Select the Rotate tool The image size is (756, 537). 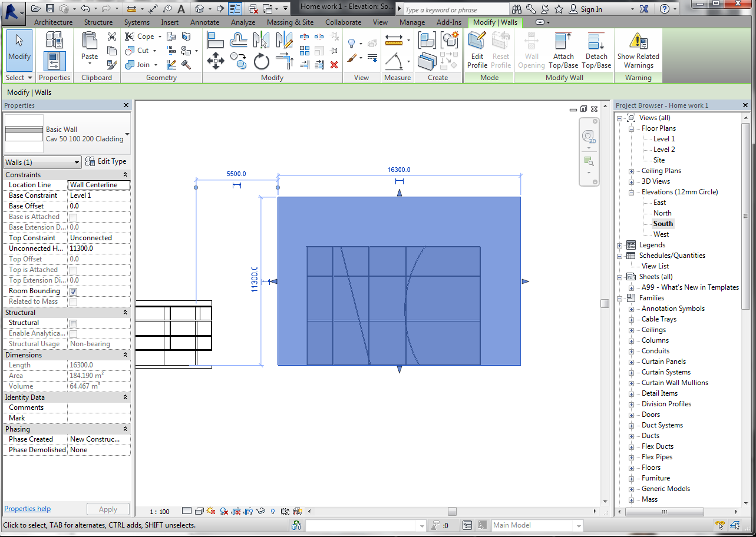(x=260, y=61)
